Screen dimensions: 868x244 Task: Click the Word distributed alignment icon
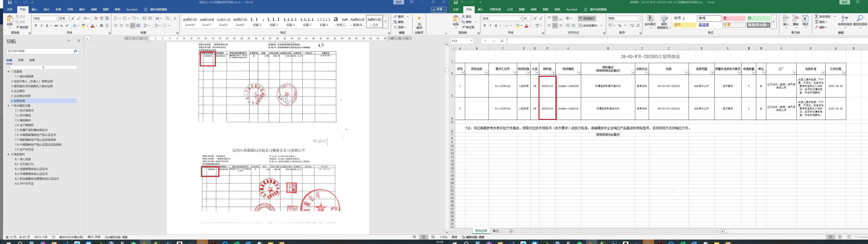[138, 26]
